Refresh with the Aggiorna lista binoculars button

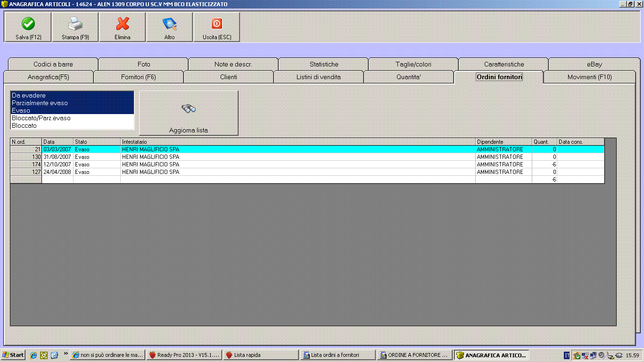click(x=189, y=113)
